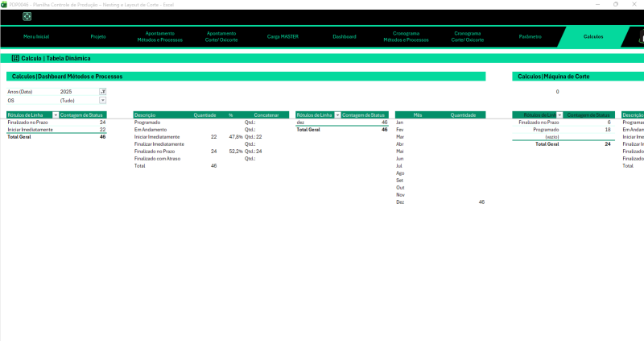Open Cronograma Corte/Oxicorte tab
This screenshot has width=644, height=341.
(x=468, y=37)
